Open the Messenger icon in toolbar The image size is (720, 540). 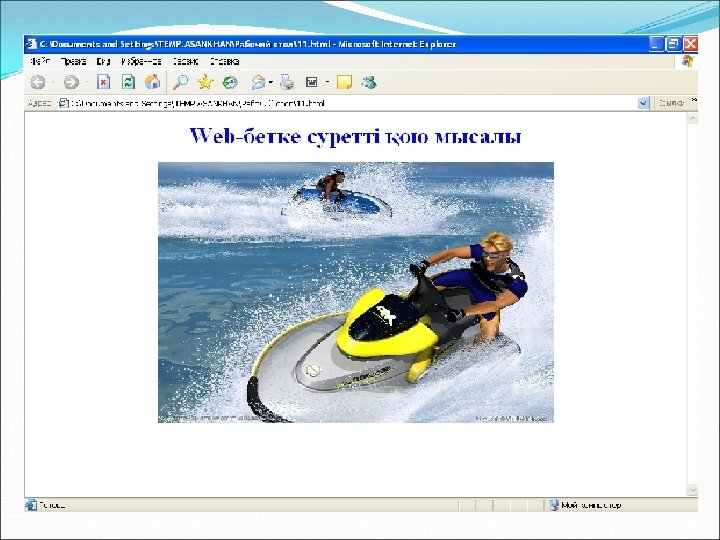[x=369, y=82]
